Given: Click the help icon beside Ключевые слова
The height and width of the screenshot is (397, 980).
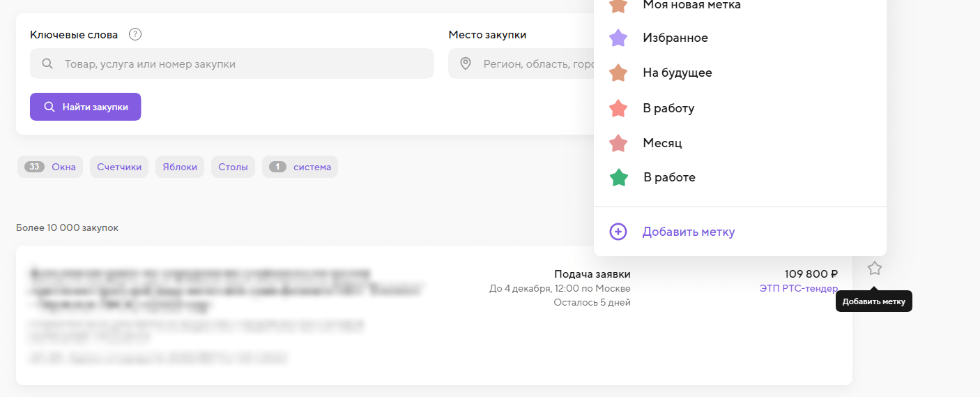Looking at the screenshot, I should click(135, 34).
